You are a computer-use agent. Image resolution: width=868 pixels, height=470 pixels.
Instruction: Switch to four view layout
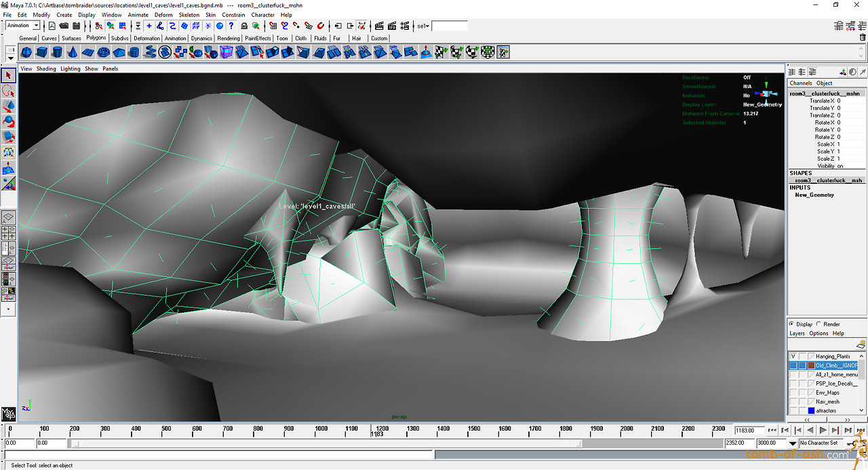(x=9, y=233)
